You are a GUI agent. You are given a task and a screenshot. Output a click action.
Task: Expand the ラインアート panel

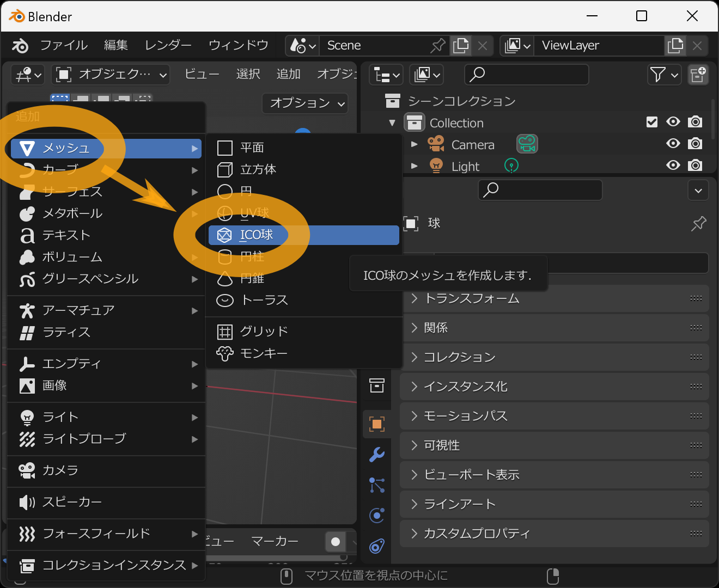point(555,504)
